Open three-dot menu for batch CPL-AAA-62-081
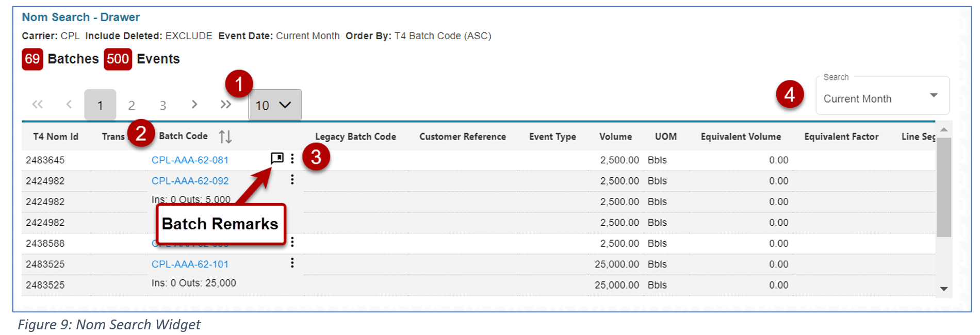 point(292,159)
